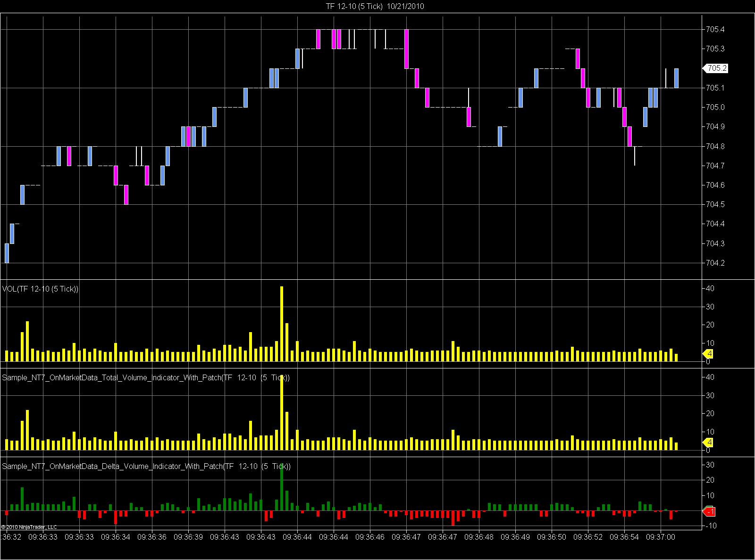The width and height of the screenshot is (755, 560).
Task: Click the 09:36:39 time axis label
Action: (x=188, y=537)
